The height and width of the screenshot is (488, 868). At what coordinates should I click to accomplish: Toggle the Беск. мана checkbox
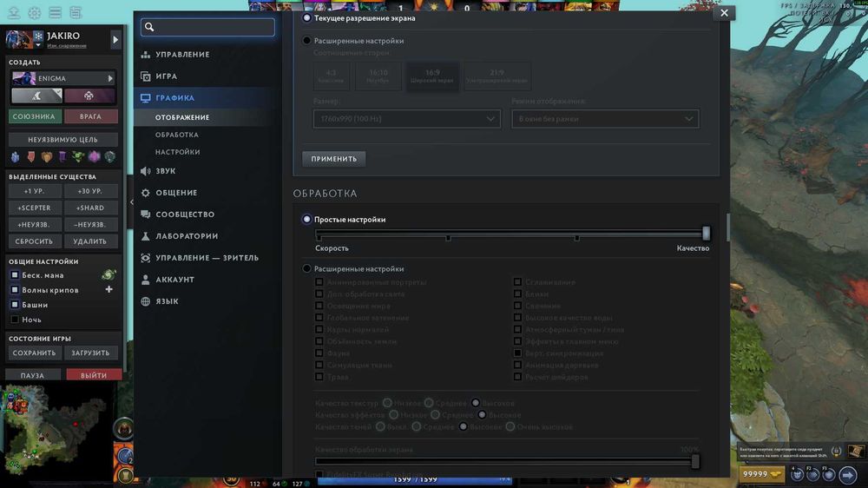15,274
